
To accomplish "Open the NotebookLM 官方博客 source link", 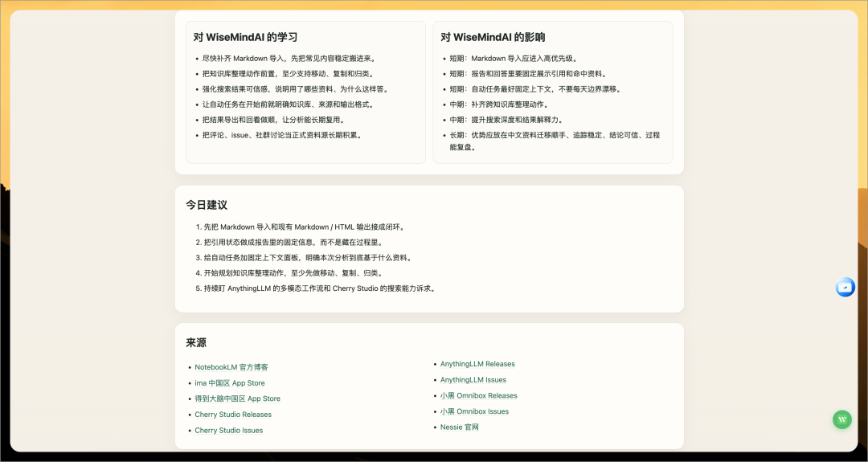I will [x=231, y=367].
